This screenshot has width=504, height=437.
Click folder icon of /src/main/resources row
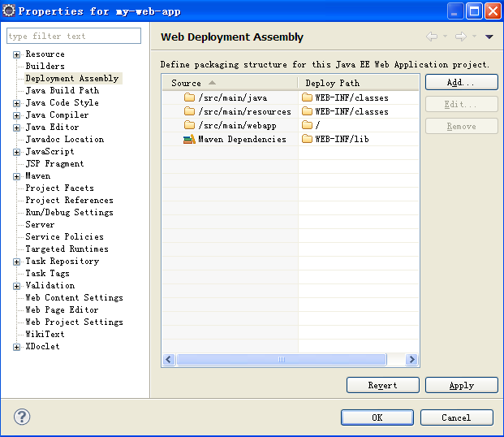tap(189, 111)
